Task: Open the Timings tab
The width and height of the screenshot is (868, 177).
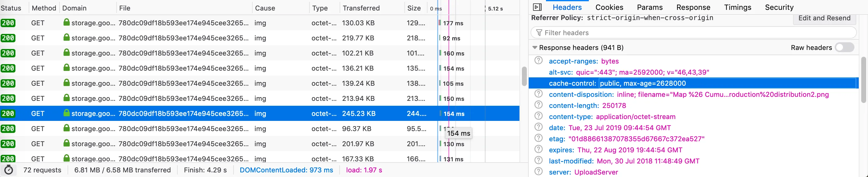Action: pos(738,7)
